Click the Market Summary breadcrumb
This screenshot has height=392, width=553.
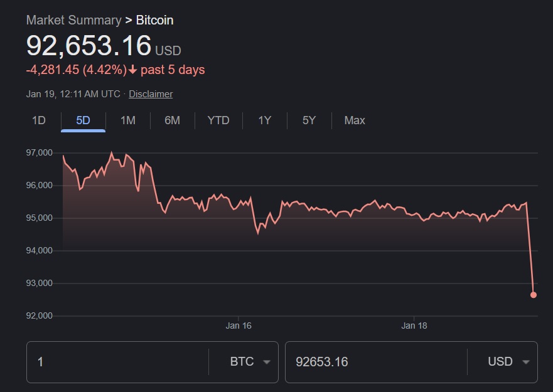point(73,20)
